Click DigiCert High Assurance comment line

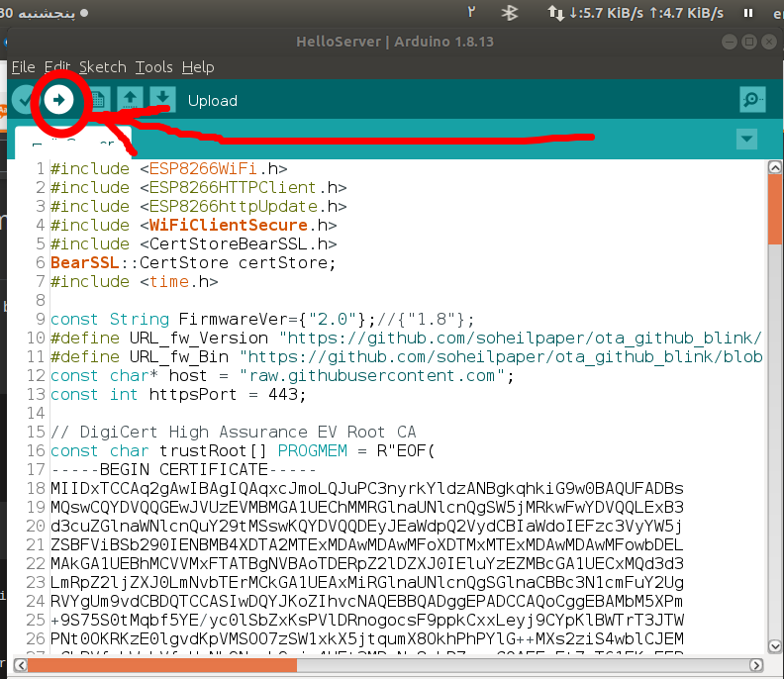233,432
